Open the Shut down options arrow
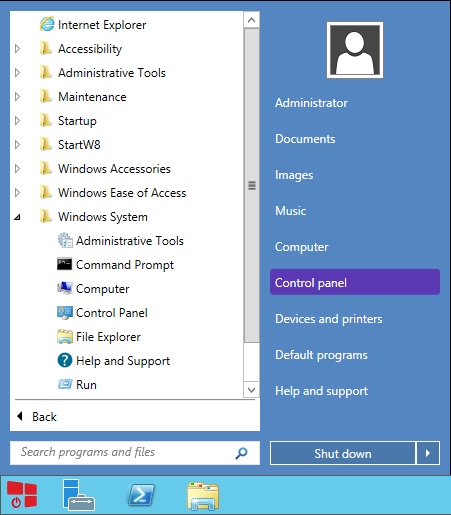 tap(428, 453)
